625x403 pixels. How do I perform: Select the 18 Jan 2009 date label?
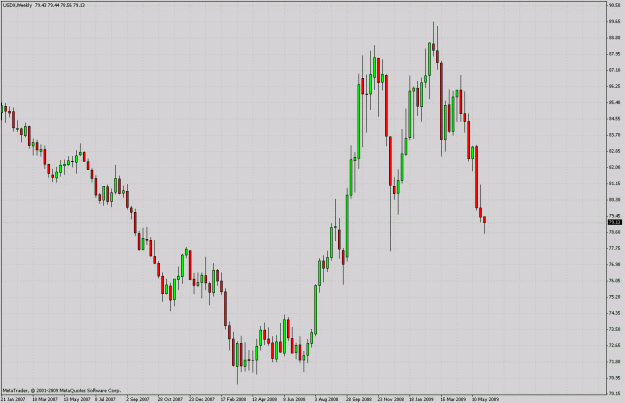coord(422,399)
